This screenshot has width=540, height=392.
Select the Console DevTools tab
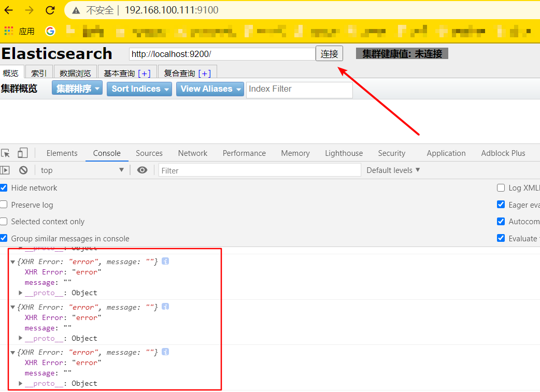click(x=107, y=153)
